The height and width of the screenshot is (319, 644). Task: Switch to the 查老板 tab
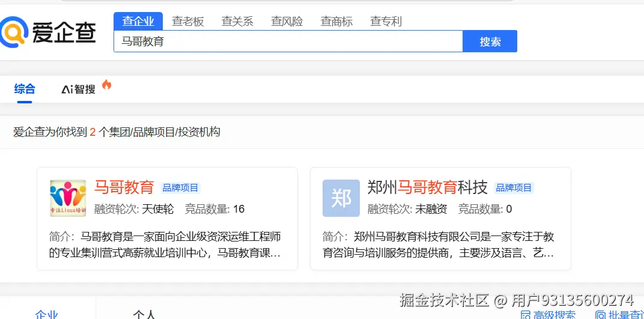coord(187,22)
